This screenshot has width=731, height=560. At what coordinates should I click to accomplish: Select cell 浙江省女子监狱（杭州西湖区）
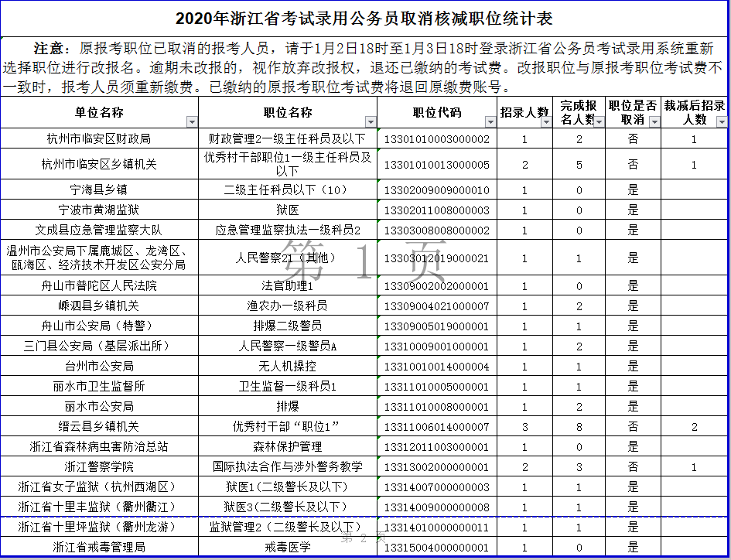tap(99, 487)
